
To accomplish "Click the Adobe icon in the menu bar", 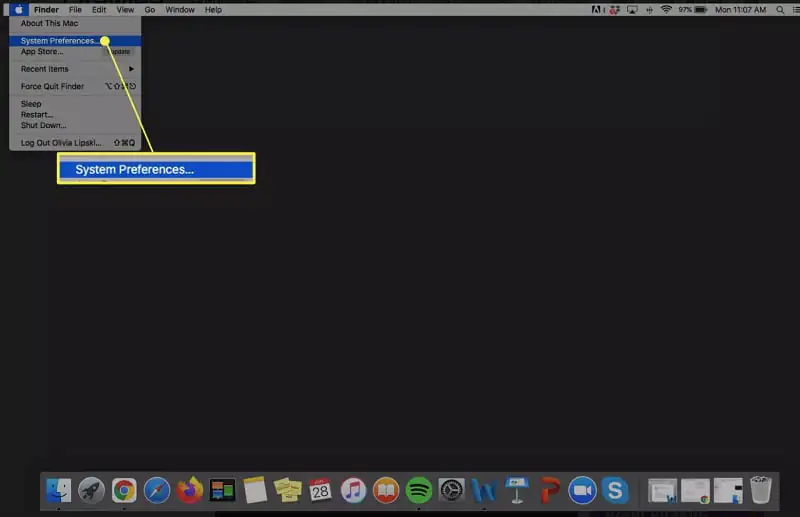I will tap(596, 10).
